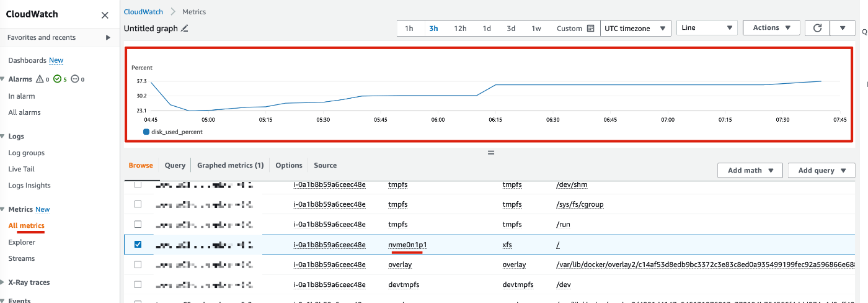
Task: Check the /run tmpfs row checkbox
Action: [138, 224]
